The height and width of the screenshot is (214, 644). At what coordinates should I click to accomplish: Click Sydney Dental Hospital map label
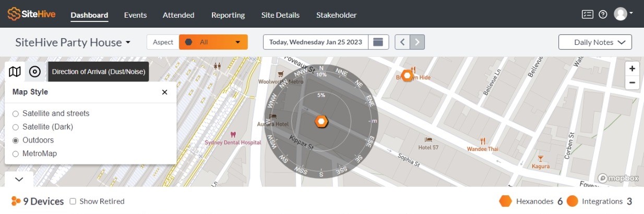coord(233,142)
